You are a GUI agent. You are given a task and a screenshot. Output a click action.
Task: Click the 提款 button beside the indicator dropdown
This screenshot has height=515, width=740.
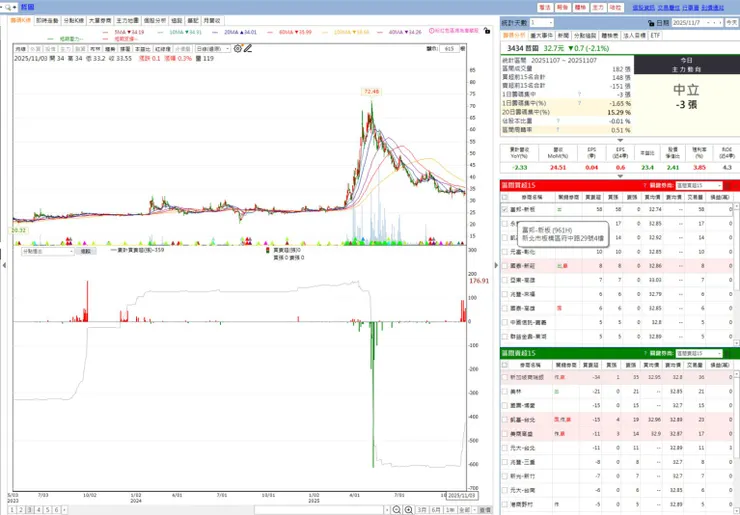(85, 251)
